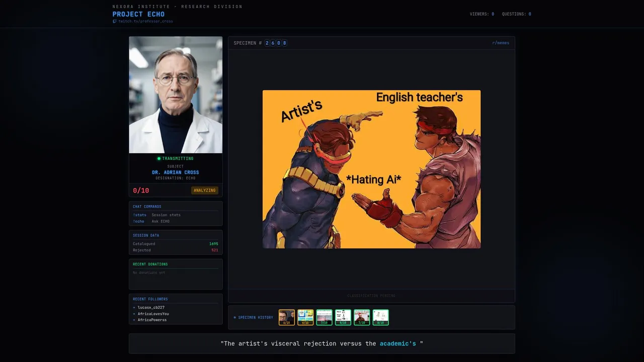Click follower lucasx_cb227
This screenshot has height=362, width=644.
(151, 307)
